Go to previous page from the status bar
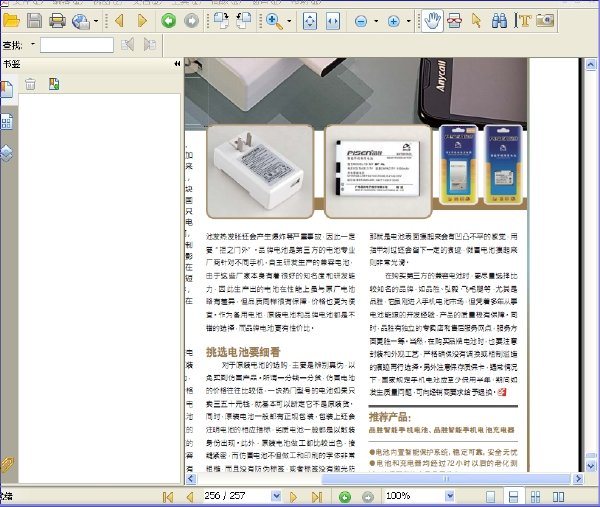600x507 pixels. coord(190,497)
